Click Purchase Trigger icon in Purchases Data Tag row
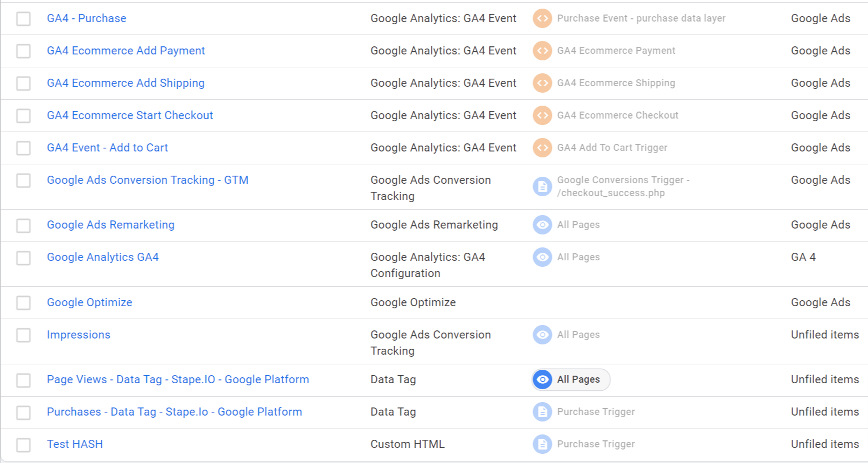The width and height of the screenshot is (868, 463). (x=542, y=412)
